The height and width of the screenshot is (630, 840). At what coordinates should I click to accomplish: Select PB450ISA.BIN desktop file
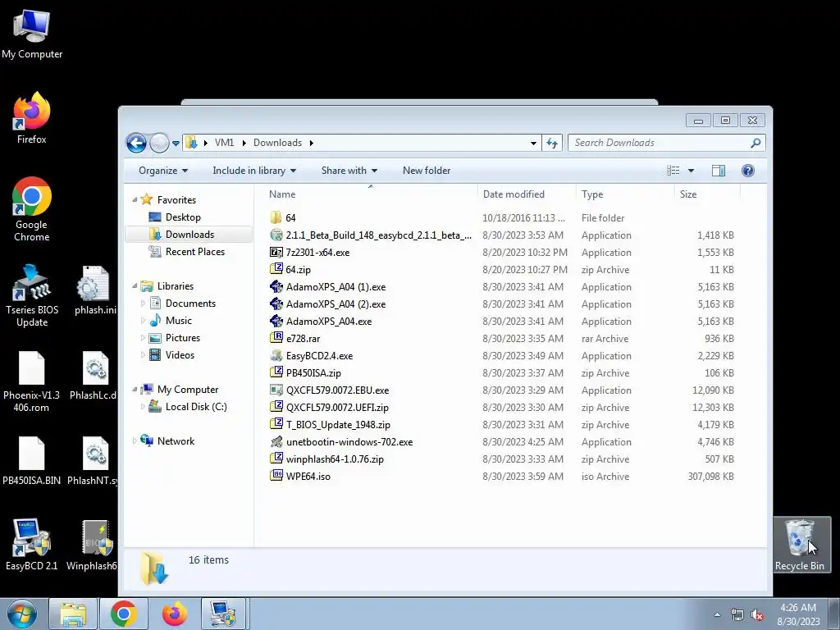tap(32, 461)
